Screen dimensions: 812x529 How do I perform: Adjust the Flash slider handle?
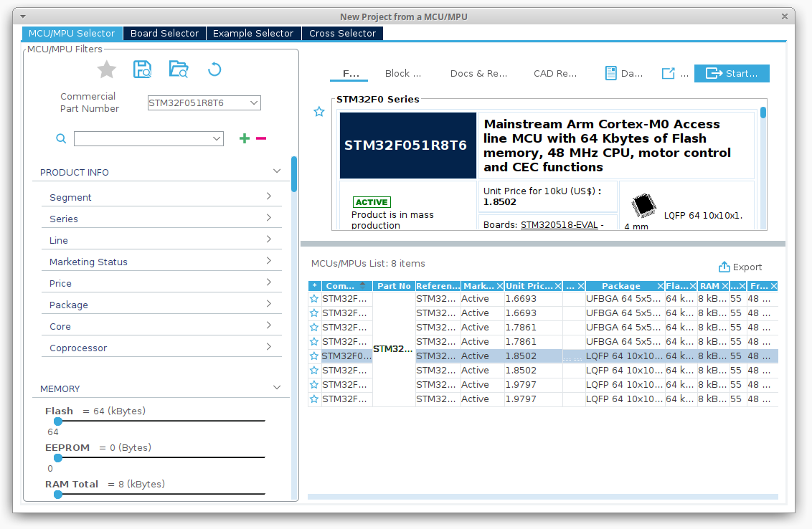coord(58,421)
